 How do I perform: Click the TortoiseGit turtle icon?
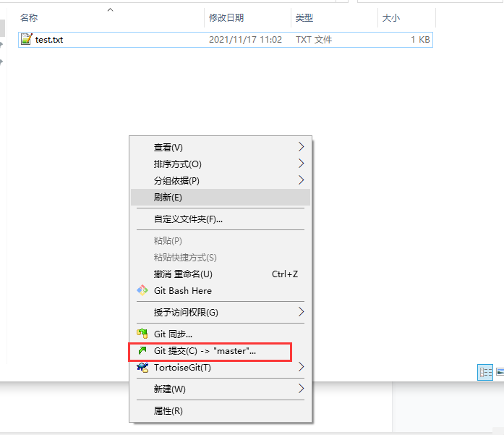point(142,367)
